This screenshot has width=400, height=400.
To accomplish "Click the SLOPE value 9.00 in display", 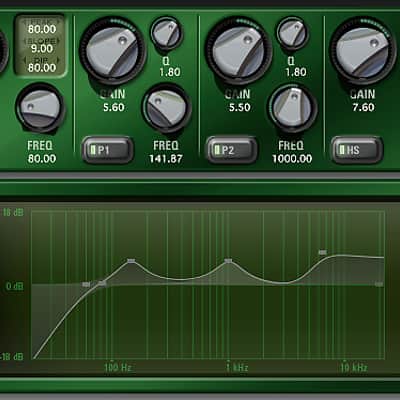I will 42,49.
